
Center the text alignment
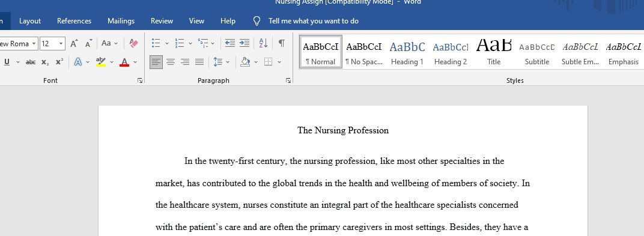[171, 62]
